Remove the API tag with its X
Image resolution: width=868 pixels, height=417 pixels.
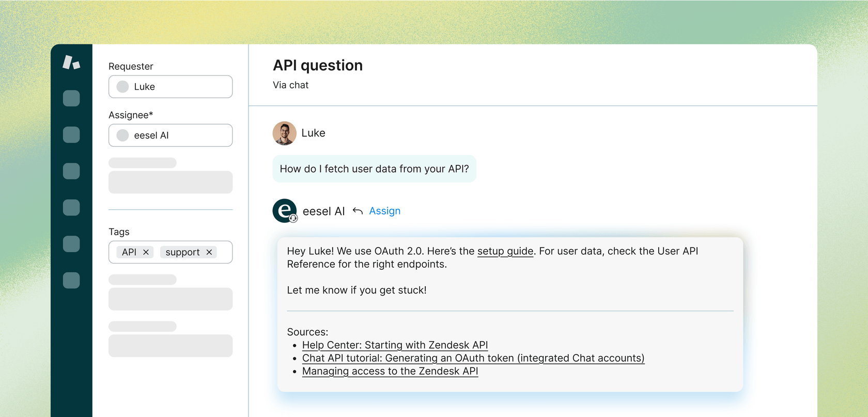click(x=146, y=252)
